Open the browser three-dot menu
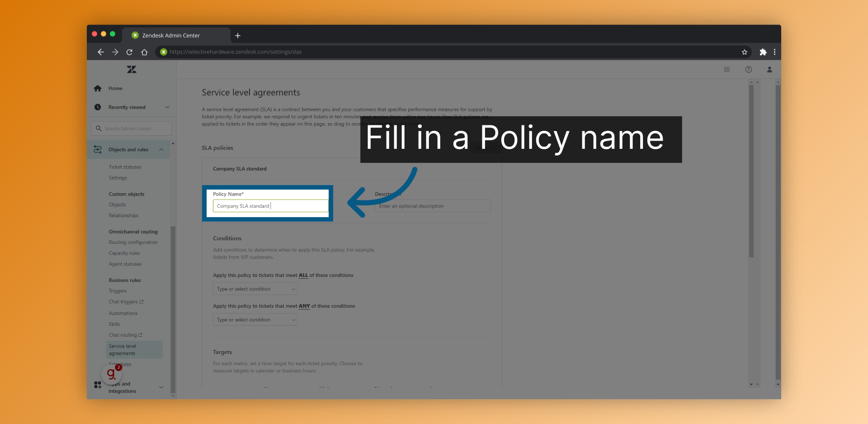This screenshot has width=868, height=424. (x=774, y=52)
